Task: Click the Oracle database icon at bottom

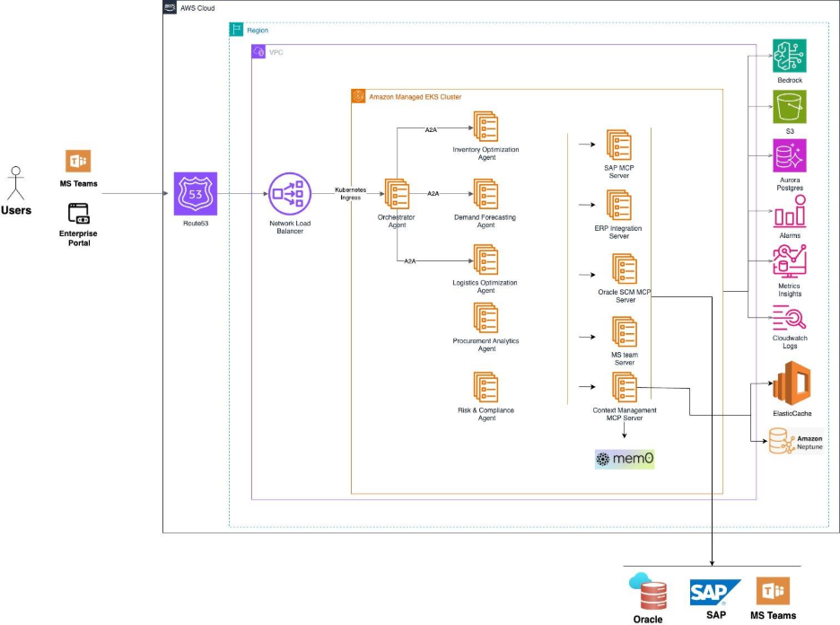Action: (x=648, y=593)
